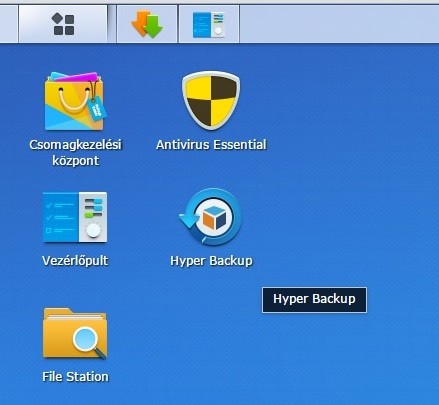Click the "Csomagkezelési központ" label
The height and width of the screenshot is (405, 439).
point(76,153)
